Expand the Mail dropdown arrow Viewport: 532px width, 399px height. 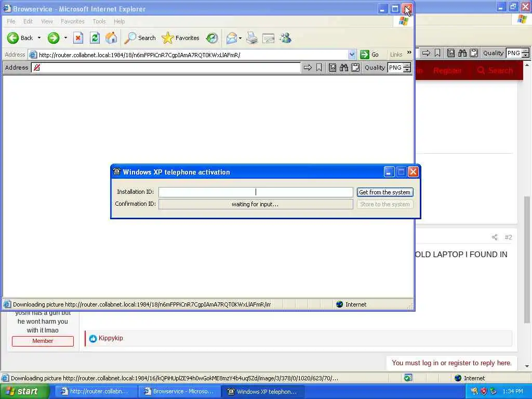(240, 38)
